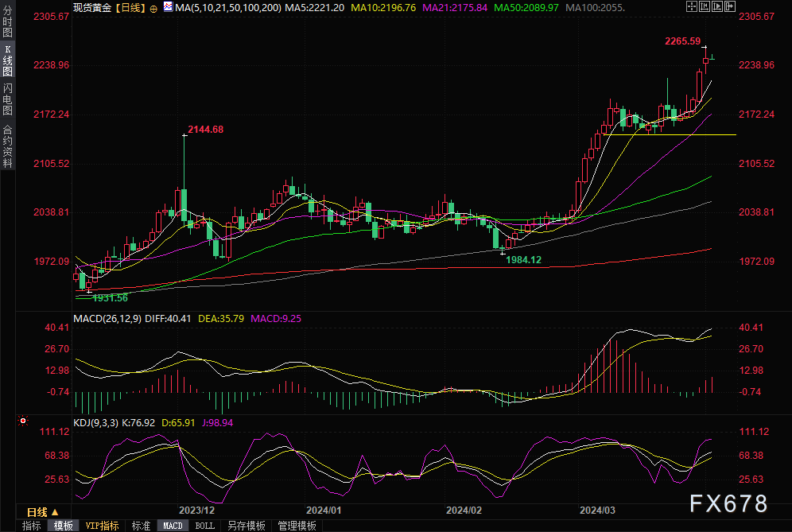
Task: Switch to the BOLL template
Action: [x=204, y=526]
